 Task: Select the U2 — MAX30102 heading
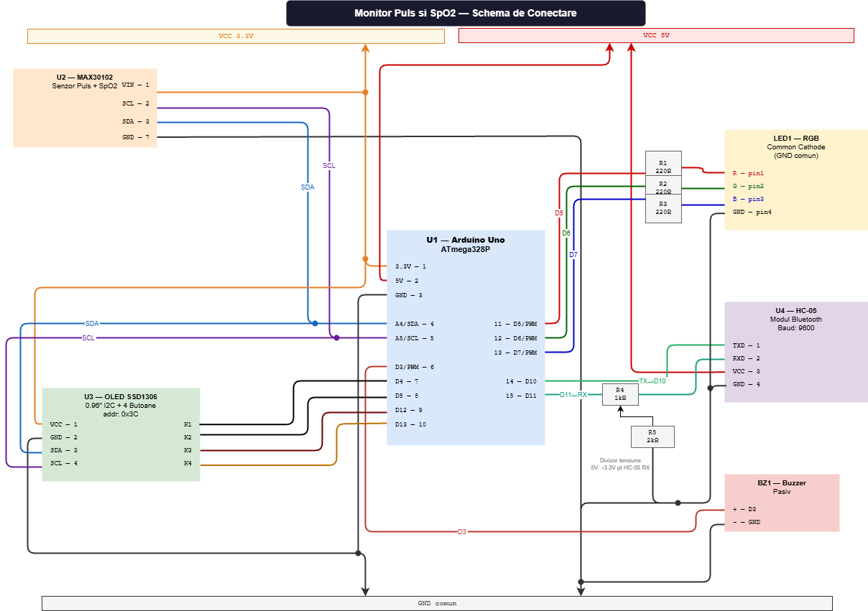point(85,77)
